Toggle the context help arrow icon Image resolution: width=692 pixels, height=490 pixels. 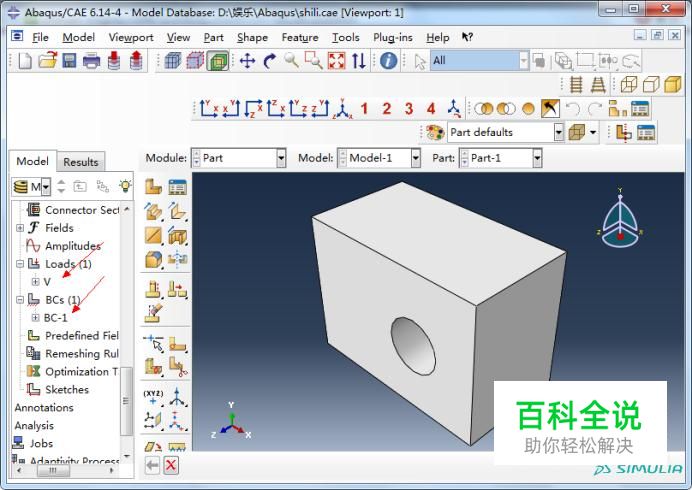point(467,37)
